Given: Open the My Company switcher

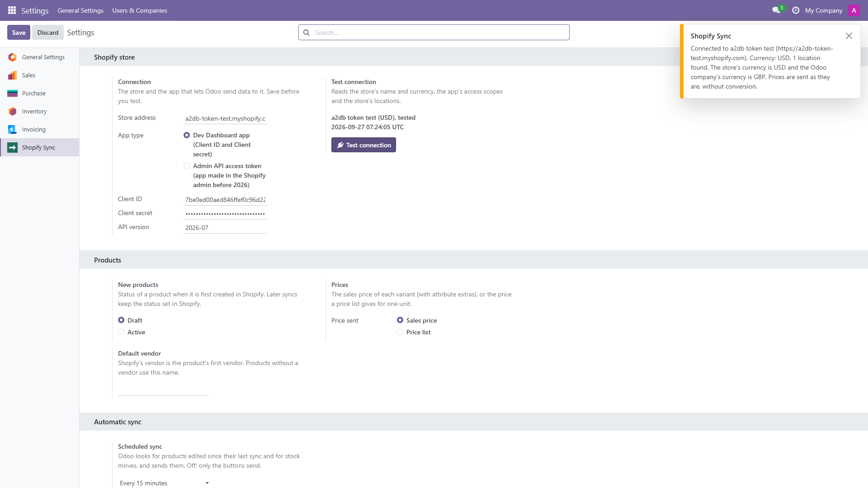Looking at the screenshot, I should 824,10.
